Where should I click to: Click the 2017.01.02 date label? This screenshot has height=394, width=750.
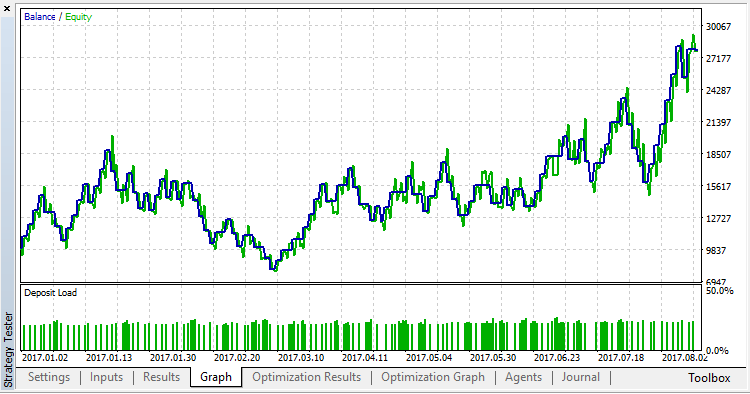(x=45, y=358)
